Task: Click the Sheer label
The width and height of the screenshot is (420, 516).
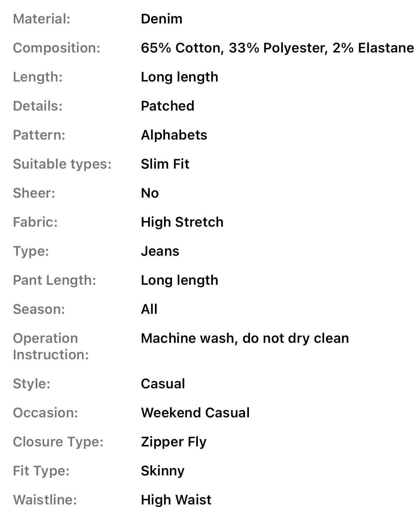Action: (x=34, y=193)
